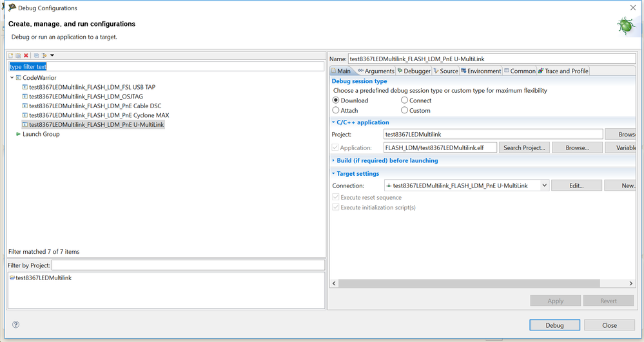Click the Collapse All icon in toolbar
The image size is (644, 342).
37,55
